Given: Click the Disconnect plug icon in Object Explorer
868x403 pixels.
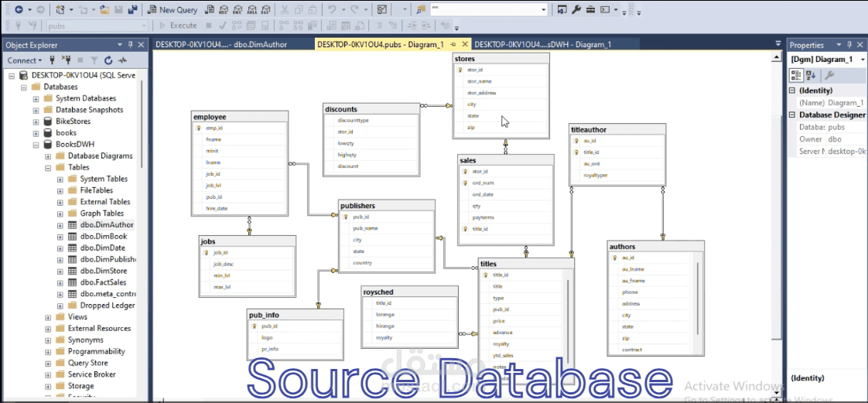Looking at the screenshot, I should (x=67, y=60).
